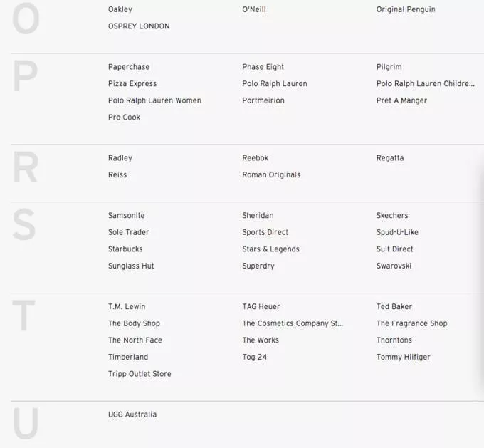Open the Oakley brand link
The image size is (484, 448).
click(120, 9)
